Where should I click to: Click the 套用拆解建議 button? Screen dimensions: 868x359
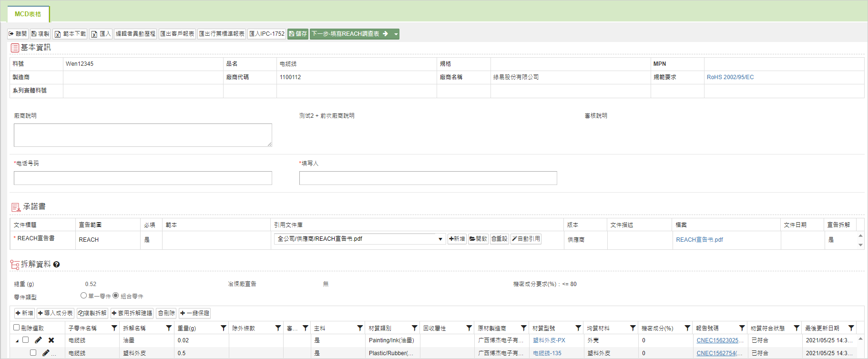point(132,313)
